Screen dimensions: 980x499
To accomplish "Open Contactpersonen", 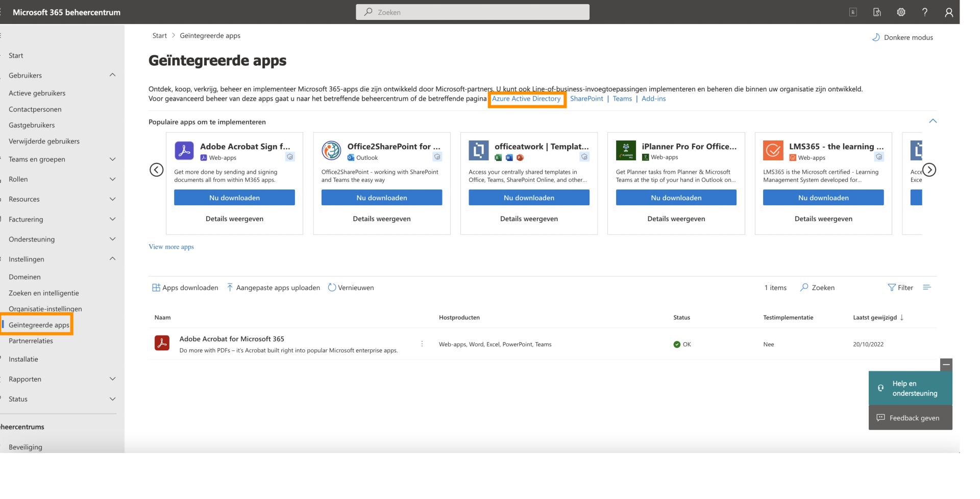I will click(x=35, y=109).
